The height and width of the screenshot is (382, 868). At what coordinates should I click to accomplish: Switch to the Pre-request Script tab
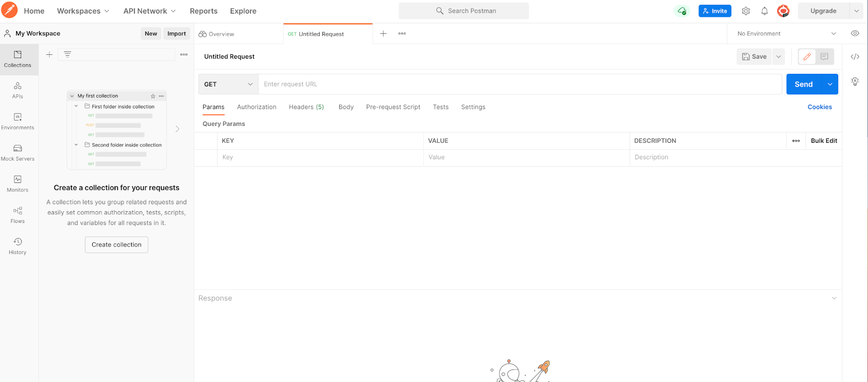pos(393,107)
